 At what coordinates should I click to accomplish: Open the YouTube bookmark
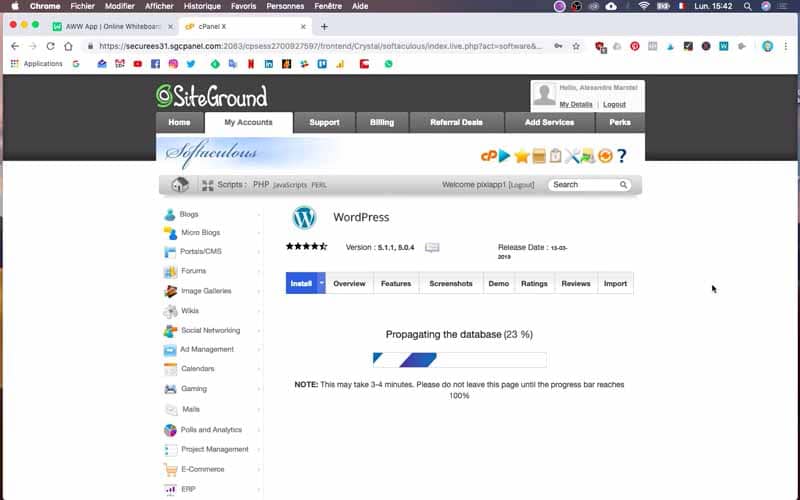click(x=137, y=64)
